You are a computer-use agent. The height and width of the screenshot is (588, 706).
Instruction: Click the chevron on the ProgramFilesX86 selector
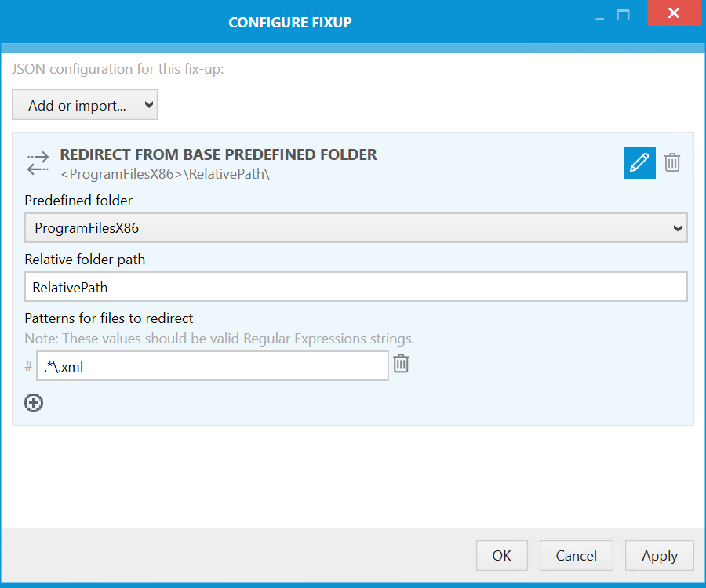click(x=676, y=228)
